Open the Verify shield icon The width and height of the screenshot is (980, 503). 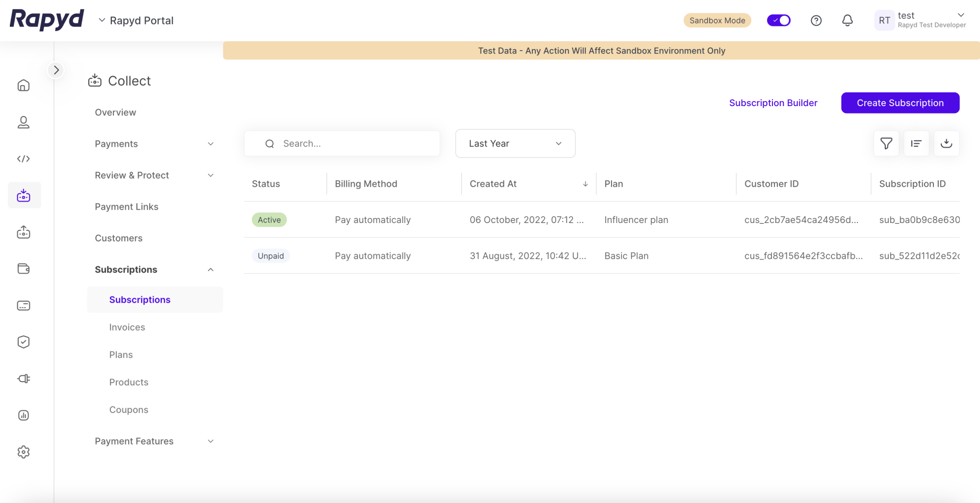coord(24,342)
